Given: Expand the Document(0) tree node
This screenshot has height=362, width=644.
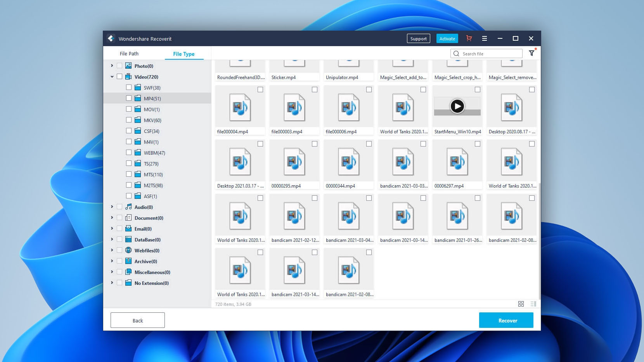Looking at the screenshot, I should coord(112,218).
